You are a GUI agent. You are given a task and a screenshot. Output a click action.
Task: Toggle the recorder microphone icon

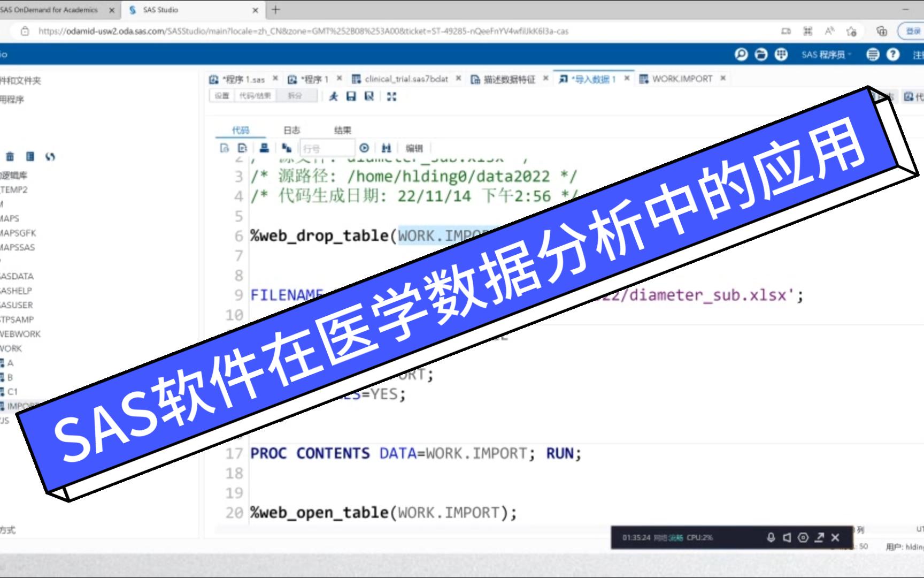[771, 537]
